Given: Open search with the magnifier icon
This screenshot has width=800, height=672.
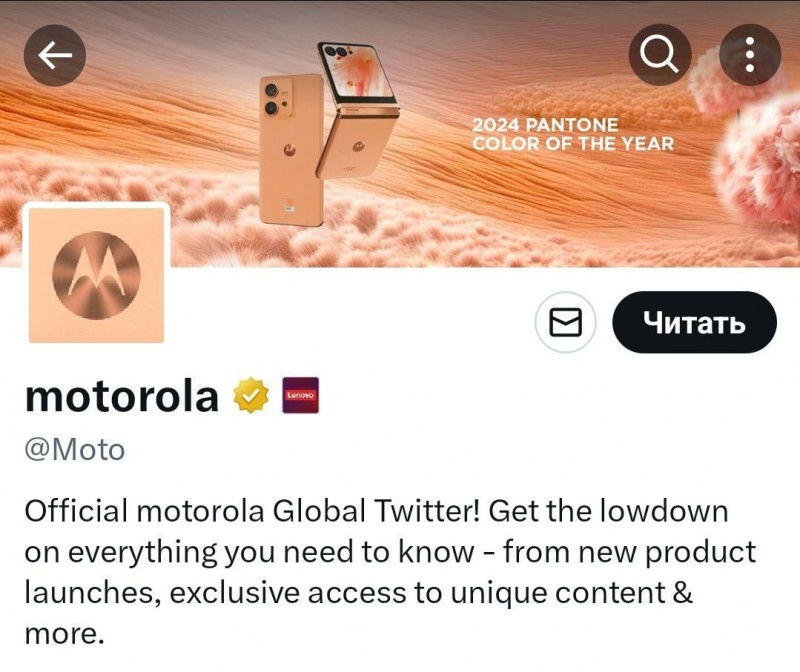Looking at the screenshot, I should click(x=660, y=55).
